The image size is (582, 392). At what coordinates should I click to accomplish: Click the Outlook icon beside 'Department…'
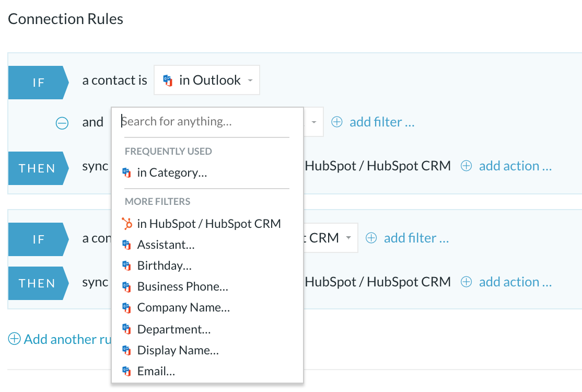[x=127, y=329]
